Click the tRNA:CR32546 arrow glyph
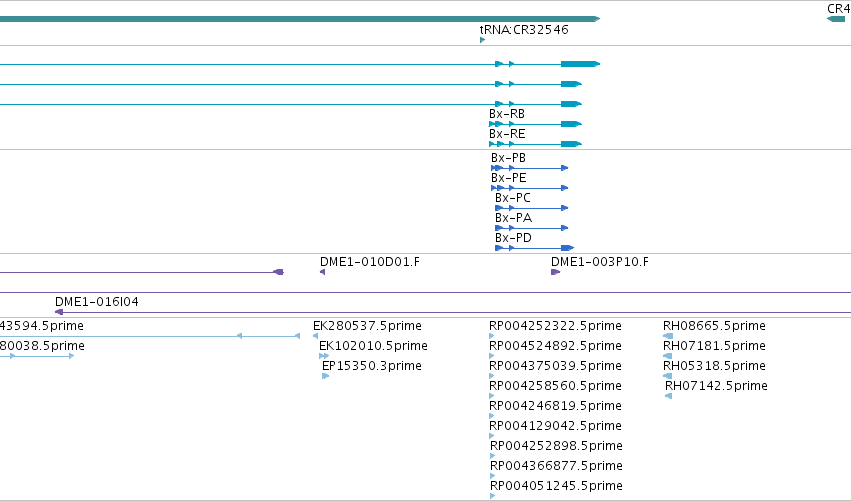This screenshot has width=851, height=501. coord(482,40)
